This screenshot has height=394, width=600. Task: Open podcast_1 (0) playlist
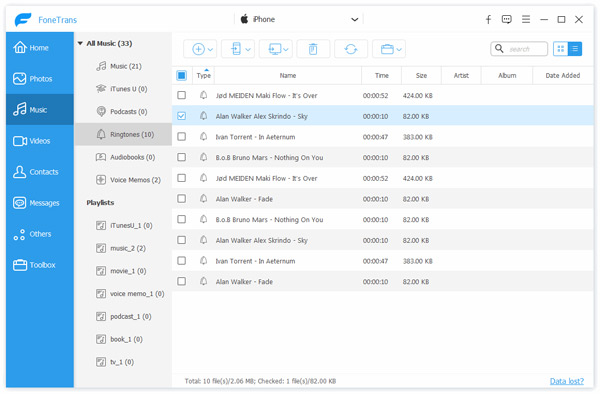[123, 316]
